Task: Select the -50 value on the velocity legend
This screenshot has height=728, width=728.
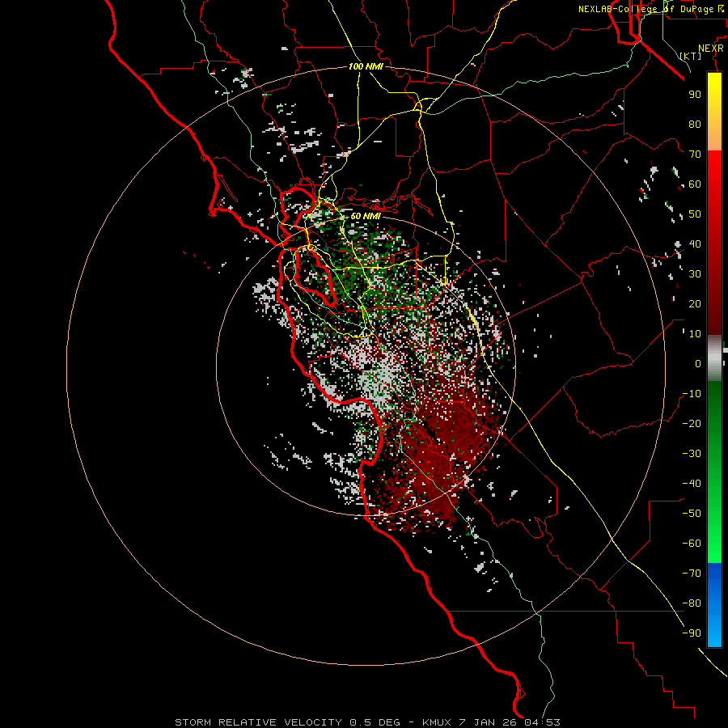Action: coord(692,514)
